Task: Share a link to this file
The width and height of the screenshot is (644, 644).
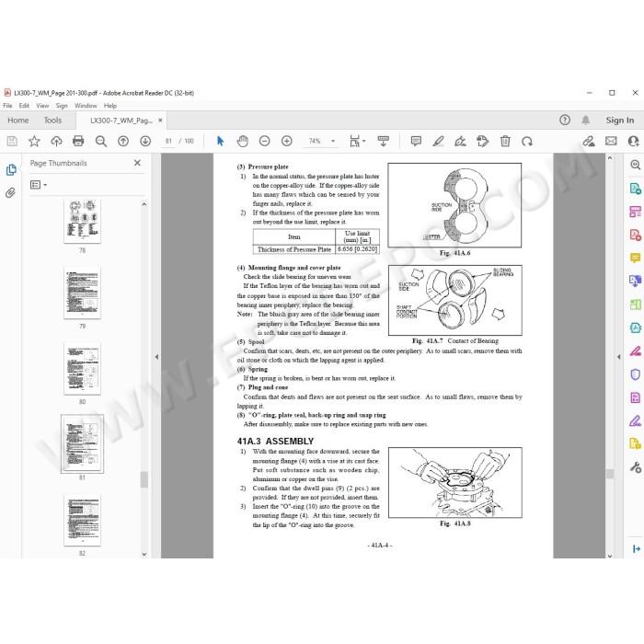Action: [589, 142]
